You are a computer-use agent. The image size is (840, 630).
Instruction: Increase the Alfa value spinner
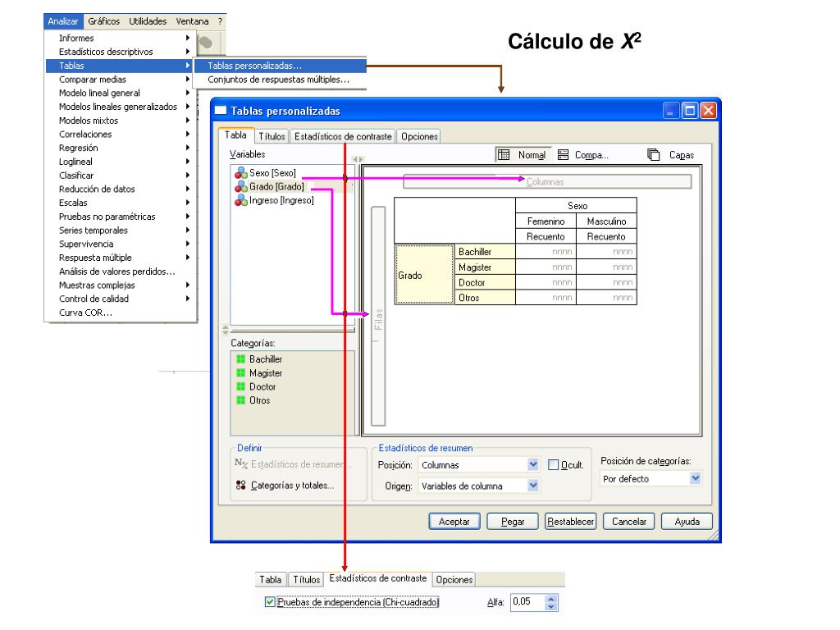point(551,598)
